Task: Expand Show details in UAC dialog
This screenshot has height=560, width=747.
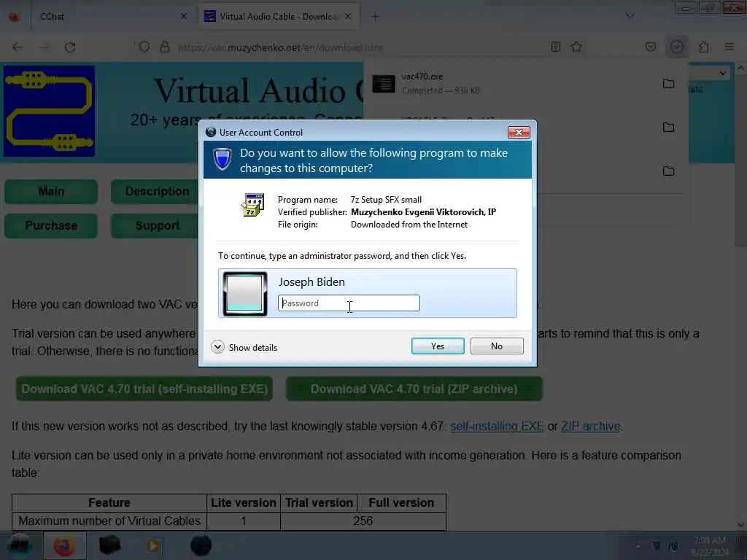Action: 244,347
